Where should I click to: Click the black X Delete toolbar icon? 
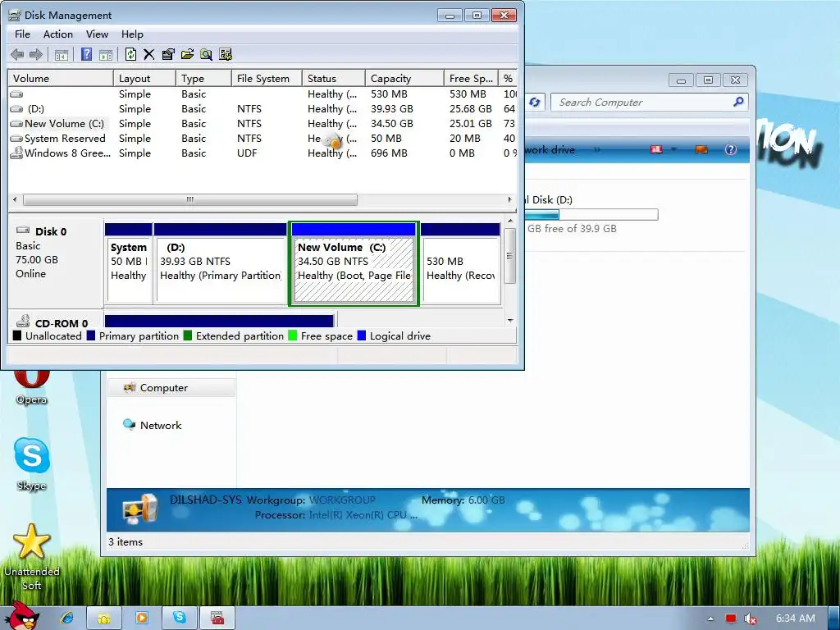149,54
